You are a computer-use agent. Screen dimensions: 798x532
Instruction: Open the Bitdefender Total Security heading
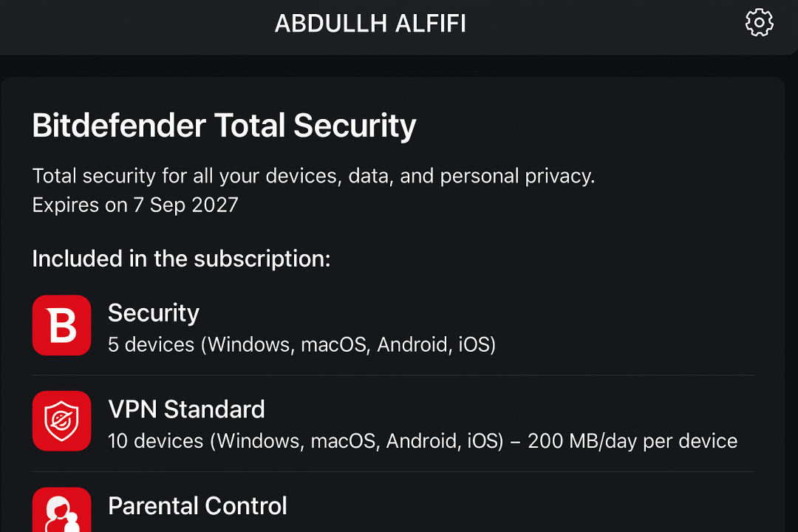point(224,125)
